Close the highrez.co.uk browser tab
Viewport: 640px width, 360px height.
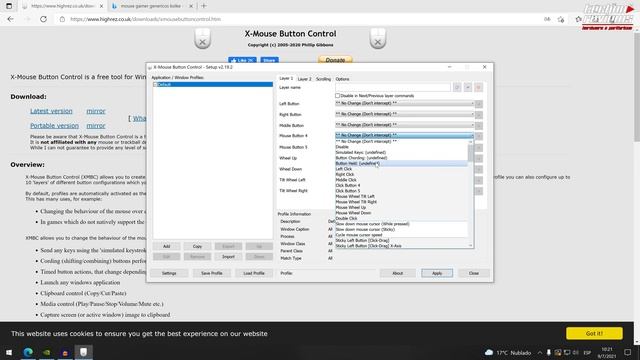pos(102,6)
